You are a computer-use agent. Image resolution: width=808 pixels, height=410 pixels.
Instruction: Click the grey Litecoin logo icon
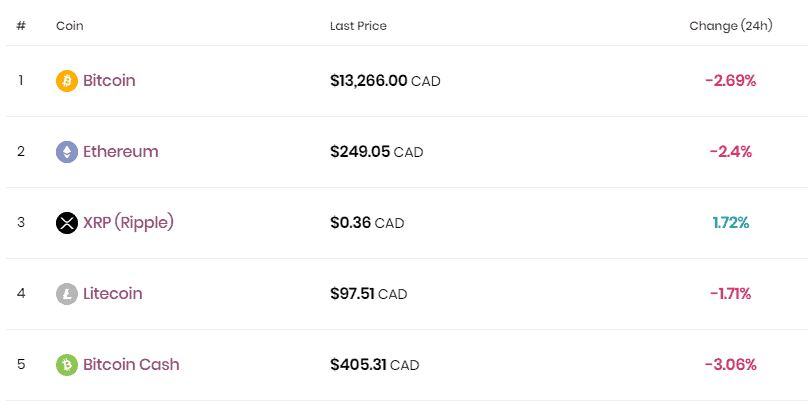(67, 294)
